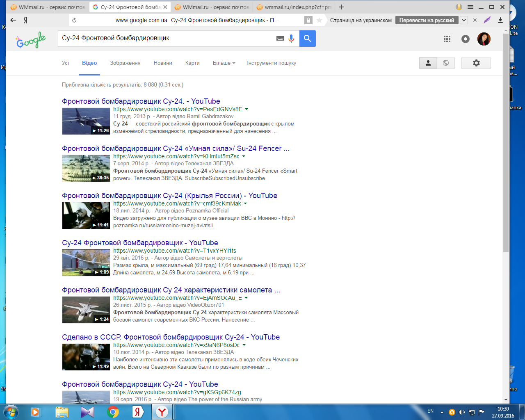The height and width of the screenshot is (420, 525).
Task: Open dropdown arrow next to v=cmf39cKmMak URL
Action: click(x=245, y=204)
